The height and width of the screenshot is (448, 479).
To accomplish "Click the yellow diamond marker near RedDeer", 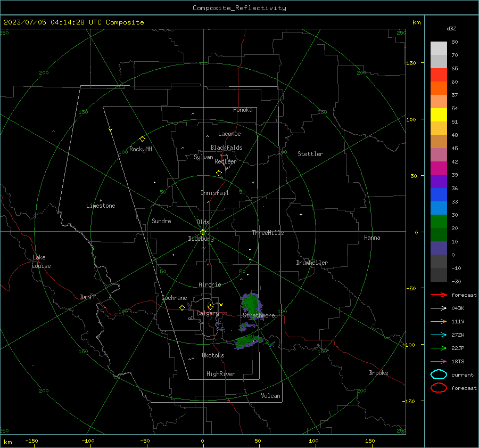I will pyautogui.click(x=219, y=173).
